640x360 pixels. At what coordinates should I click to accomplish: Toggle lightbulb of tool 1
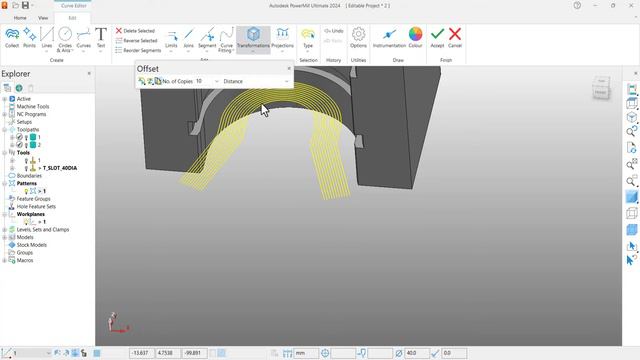coord(26,160)
